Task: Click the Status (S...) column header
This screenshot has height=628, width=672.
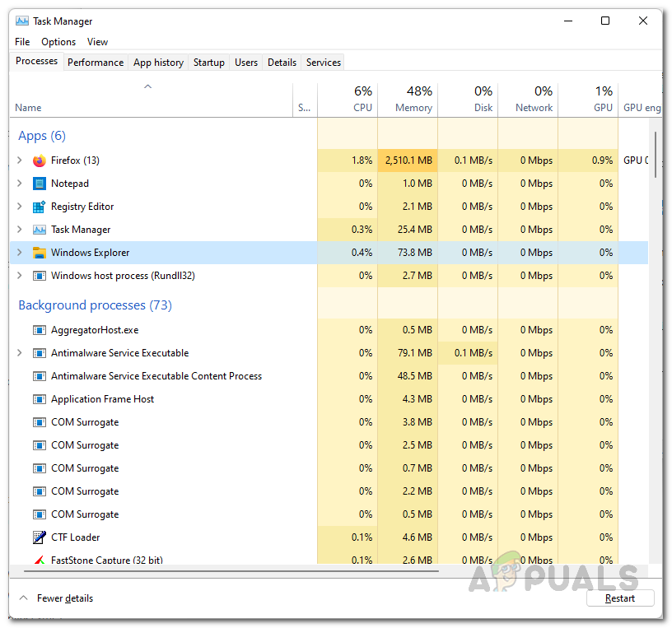Action: click(305, 100)
